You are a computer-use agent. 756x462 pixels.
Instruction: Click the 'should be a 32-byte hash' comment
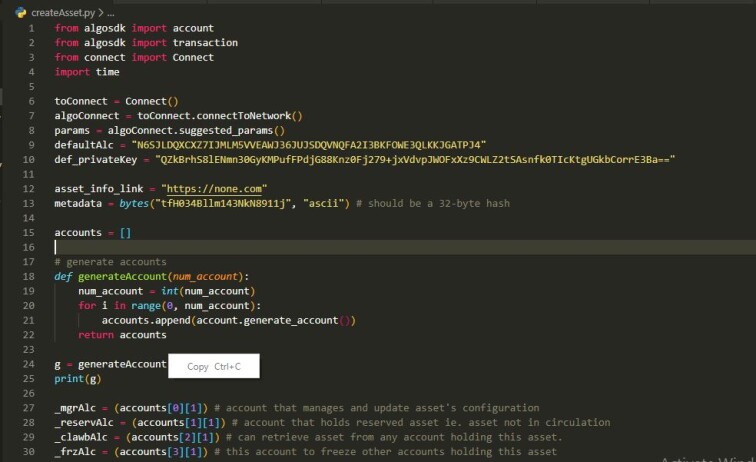pyautogui.click(x=433, y=204)
